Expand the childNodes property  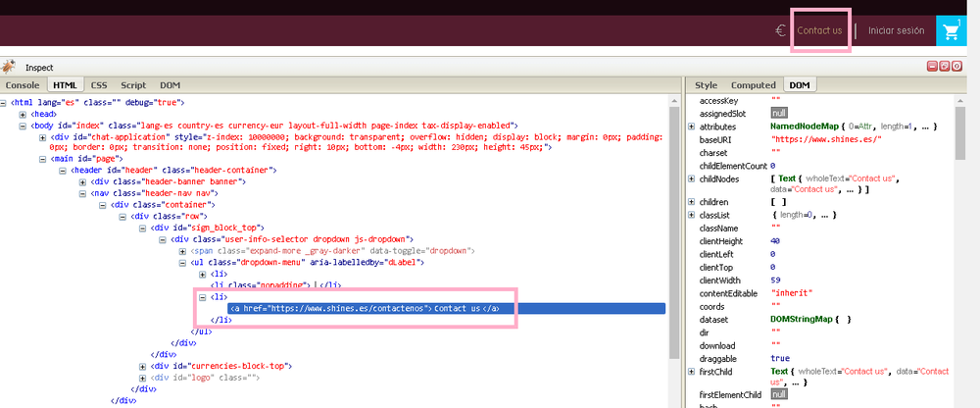[x=691, y=178]
